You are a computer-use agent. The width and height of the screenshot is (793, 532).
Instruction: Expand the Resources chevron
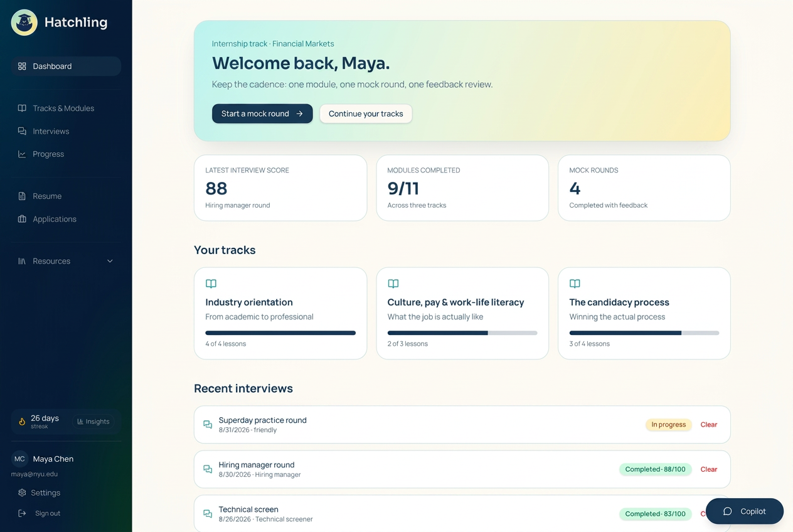[110, 261]
